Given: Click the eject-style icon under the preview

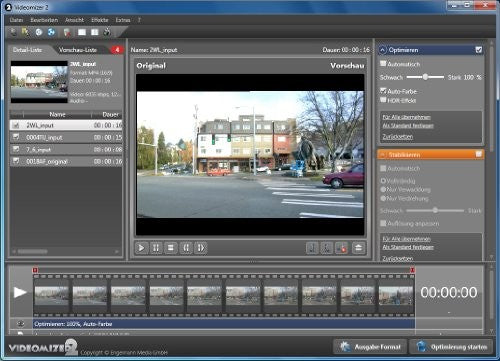Looking at the screenshot, I should click(358, 248).
